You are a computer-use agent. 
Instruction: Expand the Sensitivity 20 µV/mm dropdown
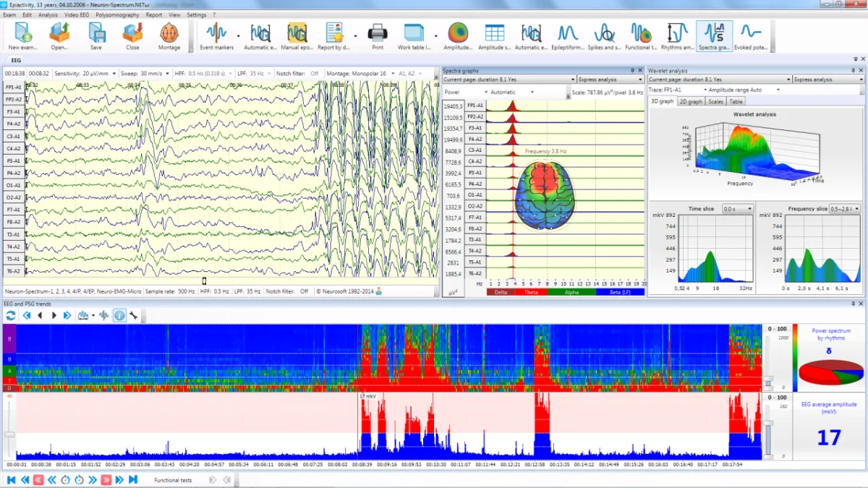coord(114,74)
